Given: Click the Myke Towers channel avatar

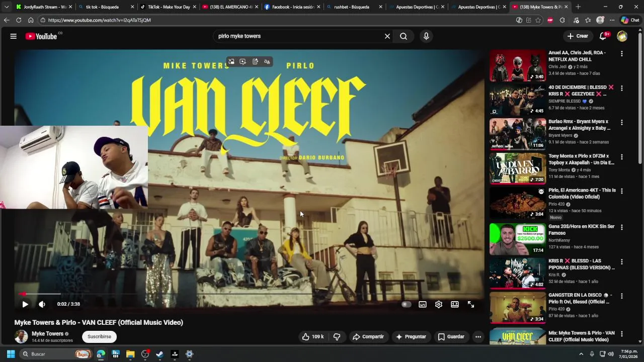Looking at the screenshot, I should (21, 337).
